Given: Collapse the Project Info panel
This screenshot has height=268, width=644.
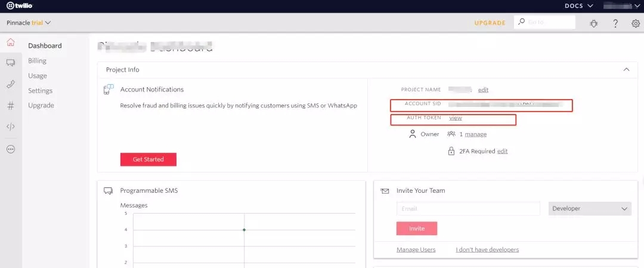Looking at the screenshot, I should 626,69.
